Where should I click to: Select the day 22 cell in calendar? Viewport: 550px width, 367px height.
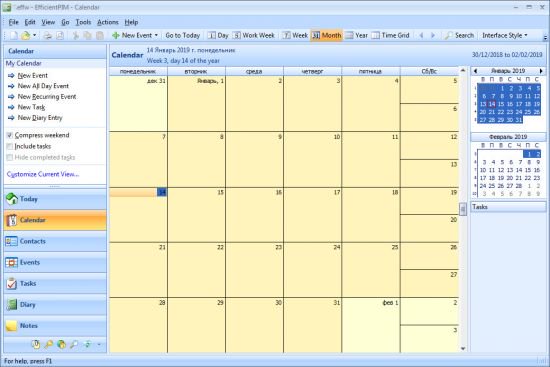[196, 269]
